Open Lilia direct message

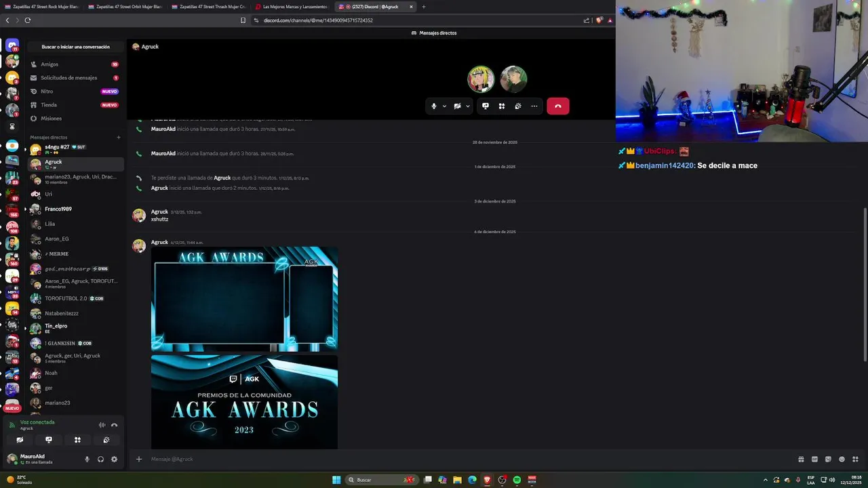click(x=75, y=224)
